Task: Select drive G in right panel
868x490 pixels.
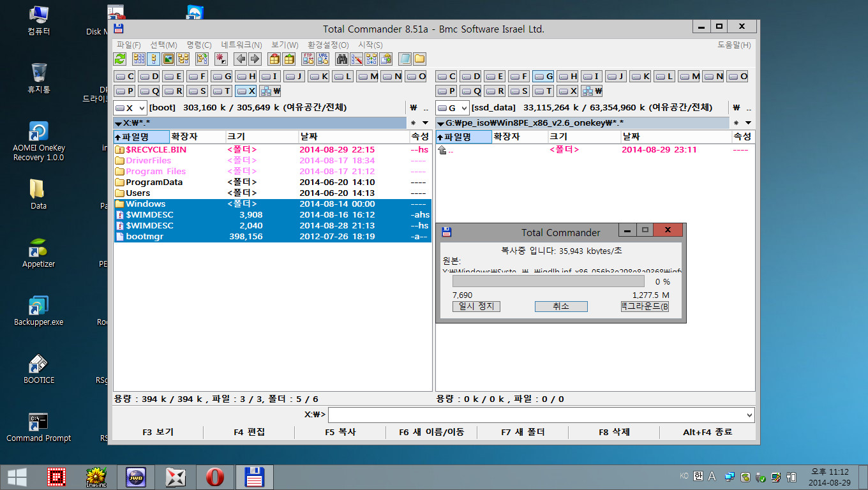Action: tap(543, 77)
